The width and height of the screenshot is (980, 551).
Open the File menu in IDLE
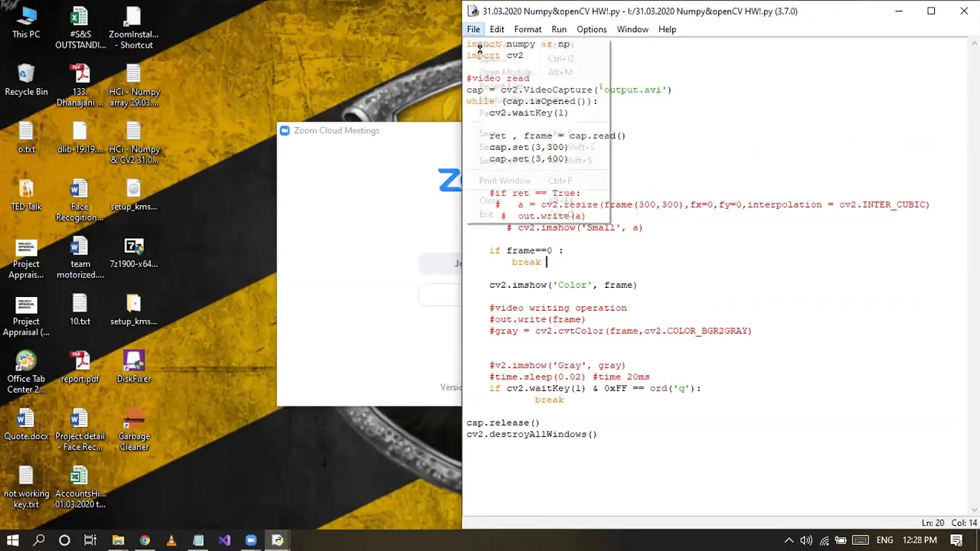tap(474, 29)
